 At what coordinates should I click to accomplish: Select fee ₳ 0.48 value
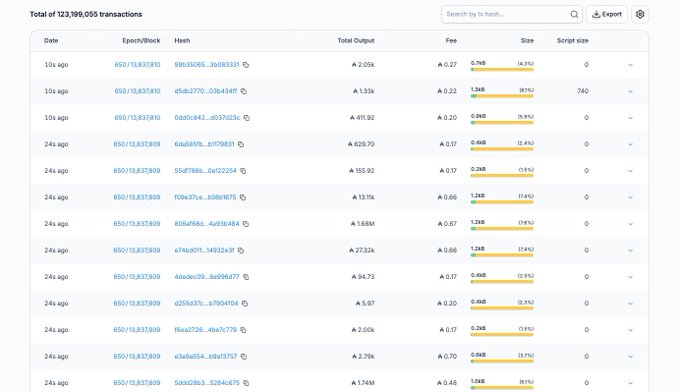point(447,383)
